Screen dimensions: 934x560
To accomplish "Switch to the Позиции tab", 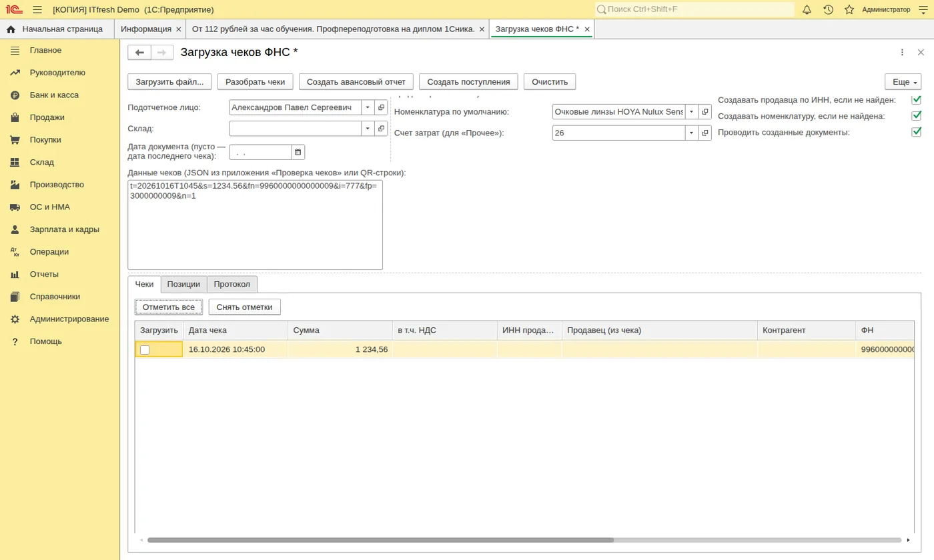I will click(183, 284).
